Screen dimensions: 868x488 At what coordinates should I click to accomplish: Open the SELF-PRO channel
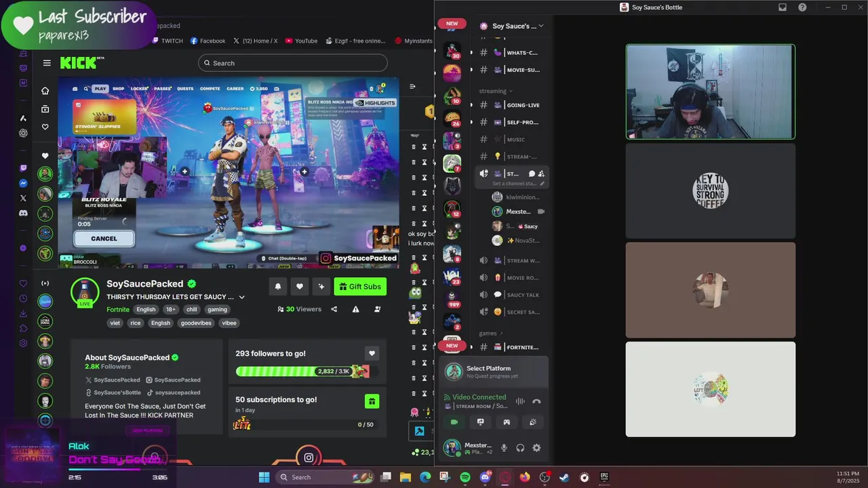pyautogui.click(x=511, y=122)
